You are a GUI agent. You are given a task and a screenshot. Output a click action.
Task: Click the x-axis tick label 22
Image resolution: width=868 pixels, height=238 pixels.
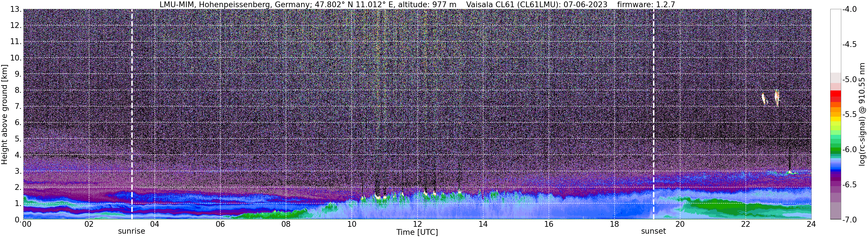click(746, 224)
